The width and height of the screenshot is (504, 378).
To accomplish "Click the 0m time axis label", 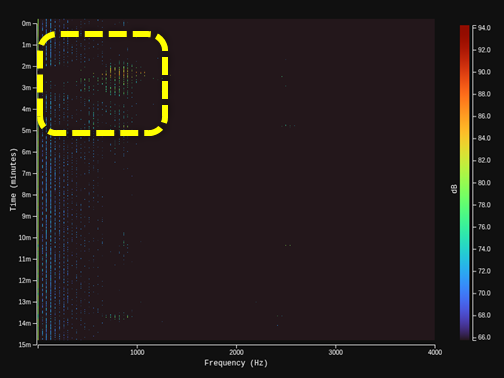I will click(x=26, y=23).
